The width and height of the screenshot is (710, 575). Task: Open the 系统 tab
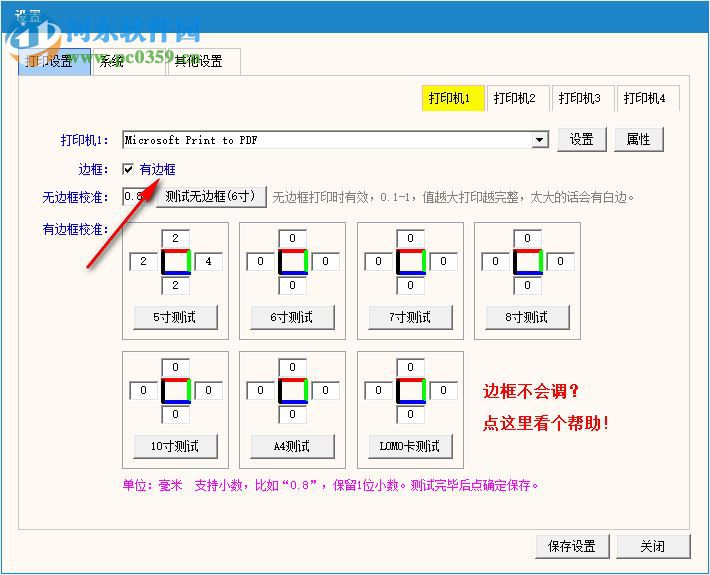click(x=129, y=61)
